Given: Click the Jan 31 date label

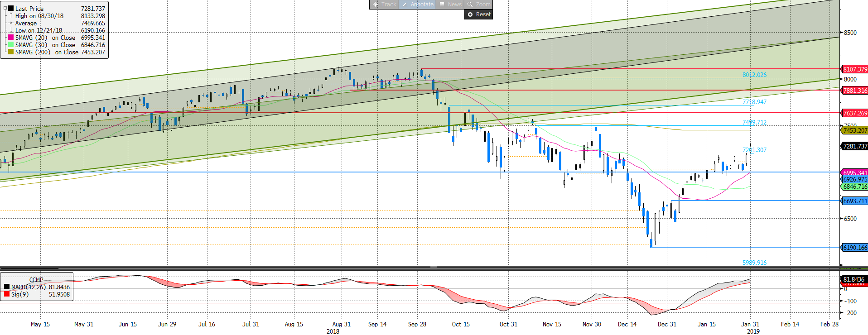Looking at the screenshot, I should pos(750,324).
